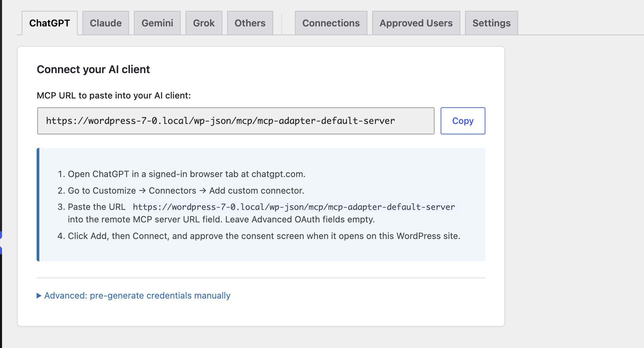Copy the MCP URL with Copy button
The image size is (644, 348).
[x=463, y=121]
